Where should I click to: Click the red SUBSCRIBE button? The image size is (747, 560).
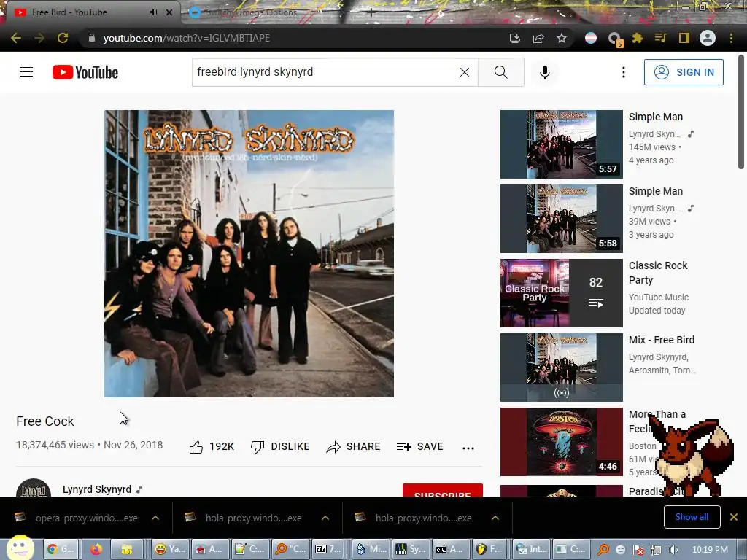click(443, 491)
